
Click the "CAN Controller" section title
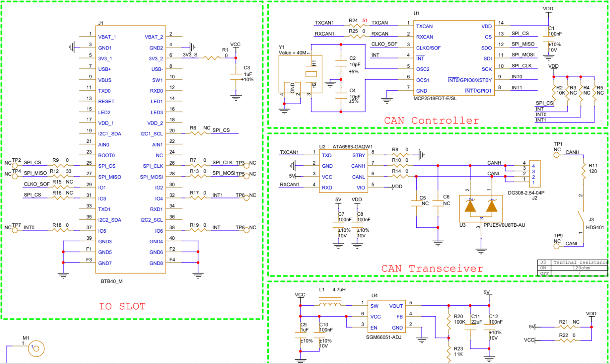click(431, 120)
